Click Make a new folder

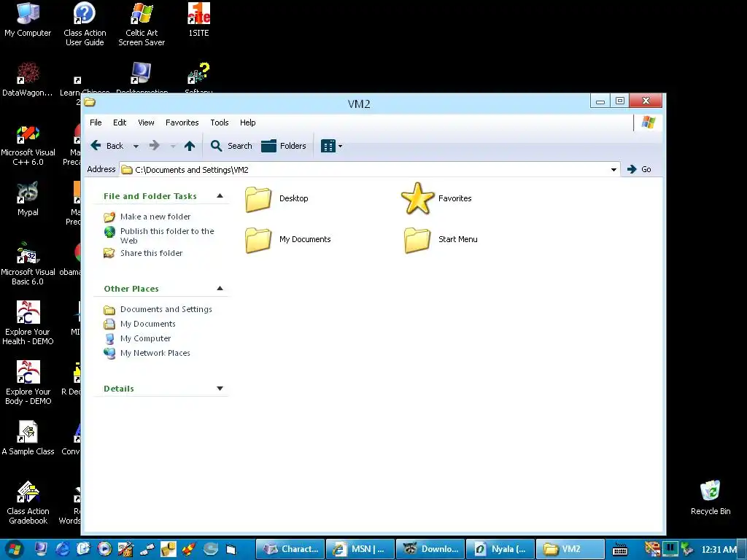pos(155,217)
